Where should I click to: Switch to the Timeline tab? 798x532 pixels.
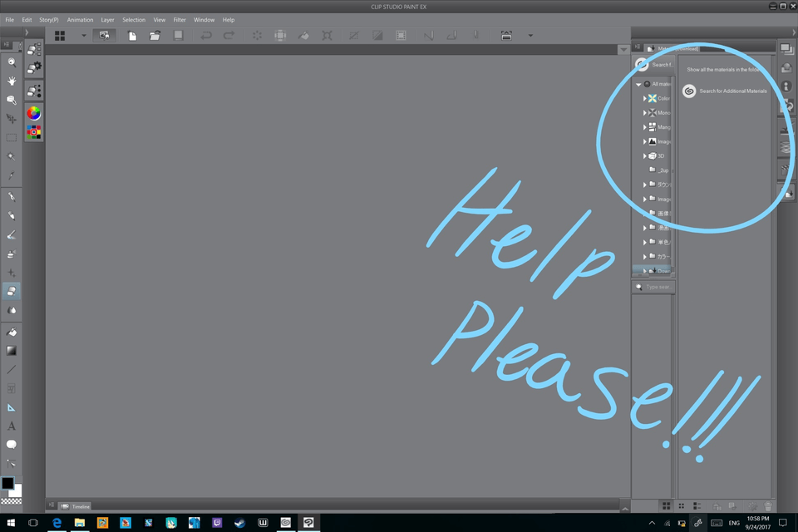point(80,506)
